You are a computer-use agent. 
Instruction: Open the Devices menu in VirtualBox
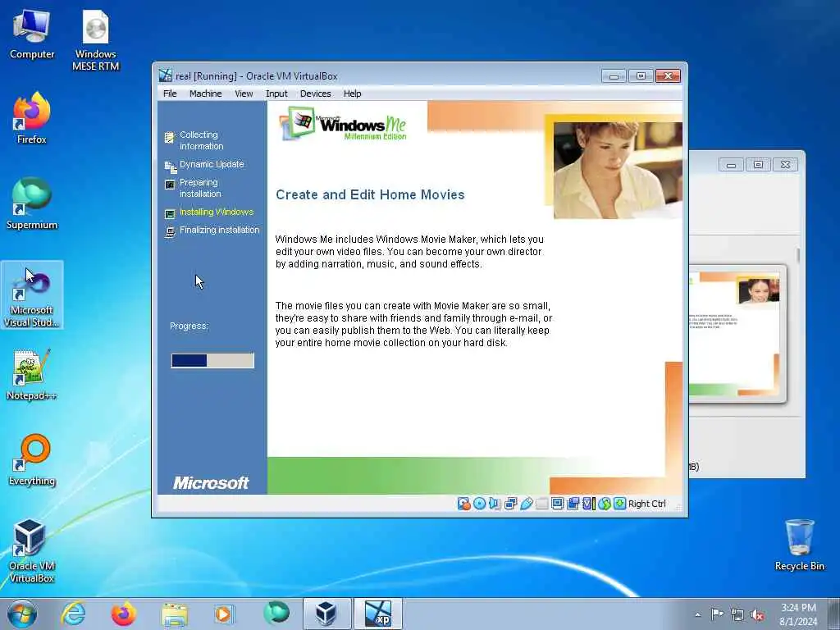(316, 94)
